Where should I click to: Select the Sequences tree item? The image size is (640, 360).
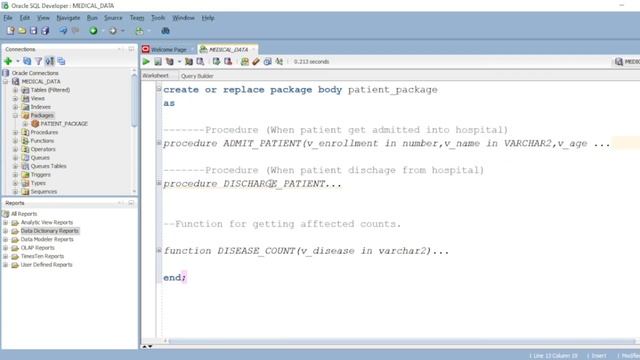coord(44,191)
